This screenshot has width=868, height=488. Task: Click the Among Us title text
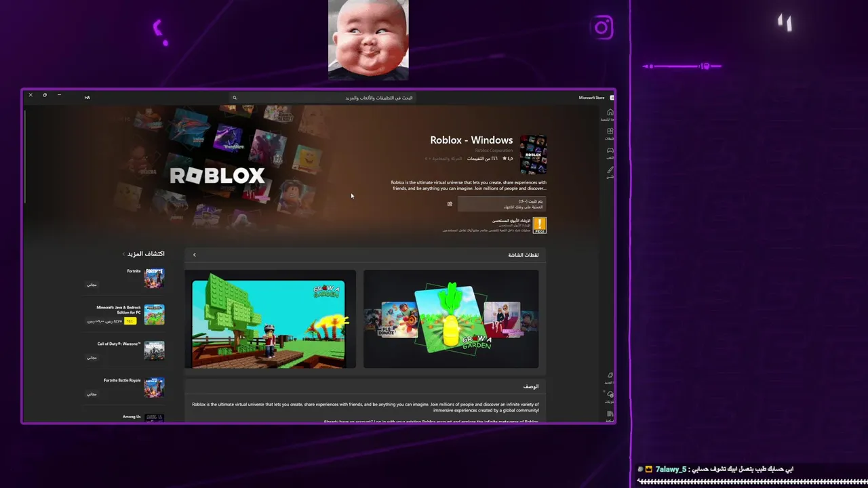(132, 417)
